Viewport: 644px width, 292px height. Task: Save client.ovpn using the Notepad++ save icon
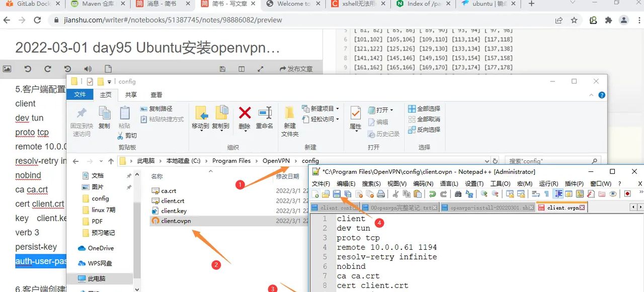337,193
